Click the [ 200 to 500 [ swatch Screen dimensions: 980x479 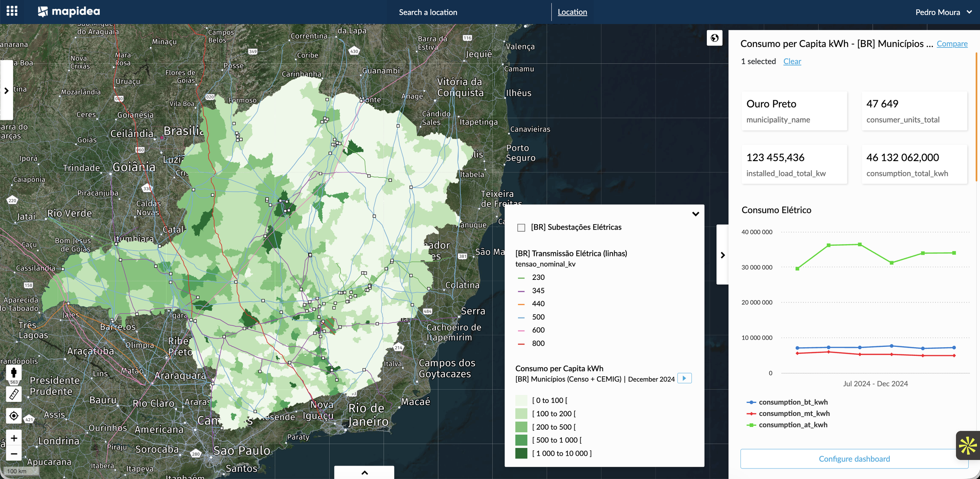pyautogui.click(x=521, y=427)
